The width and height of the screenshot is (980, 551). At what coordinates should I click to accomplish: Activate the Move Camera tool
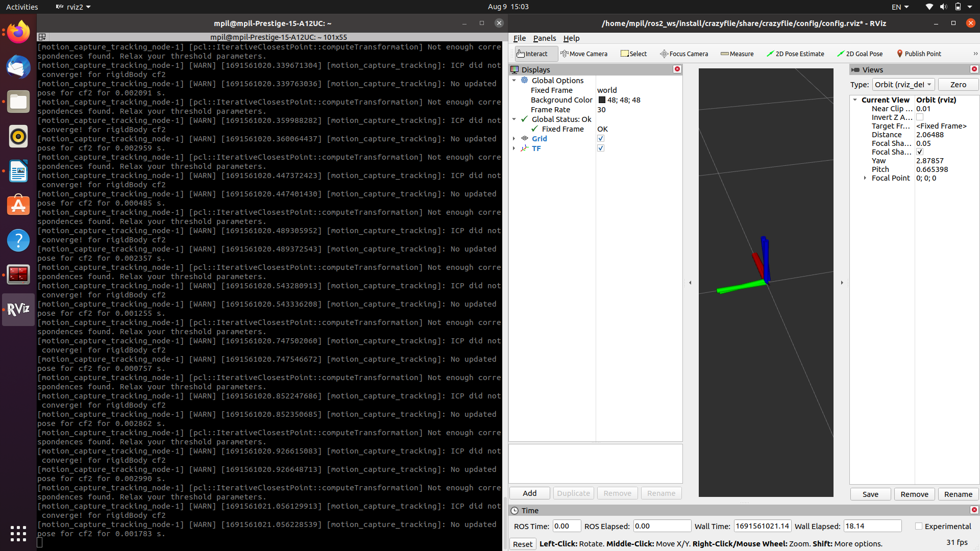coord(584,54)
